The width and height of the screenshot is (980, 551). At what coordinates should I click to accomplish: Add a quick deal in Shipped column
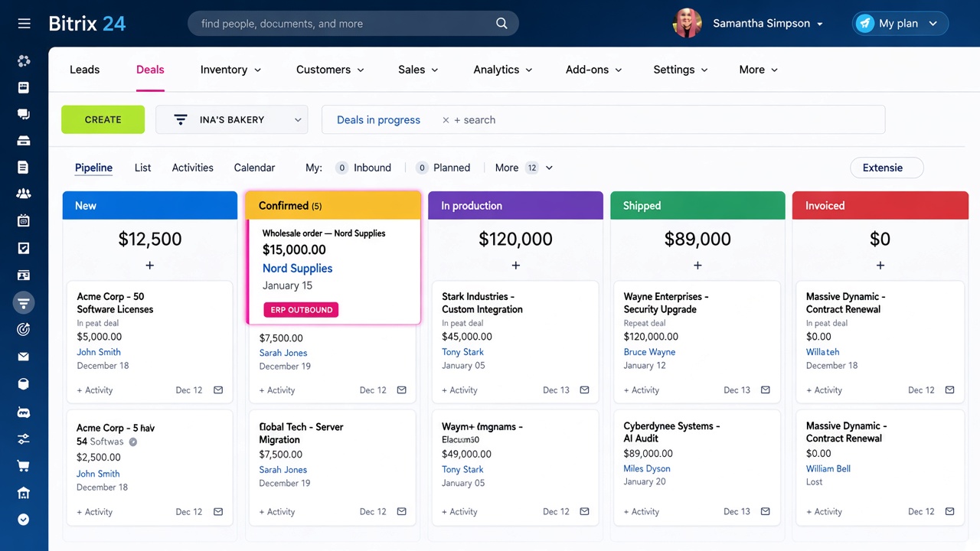pos(697,266)
